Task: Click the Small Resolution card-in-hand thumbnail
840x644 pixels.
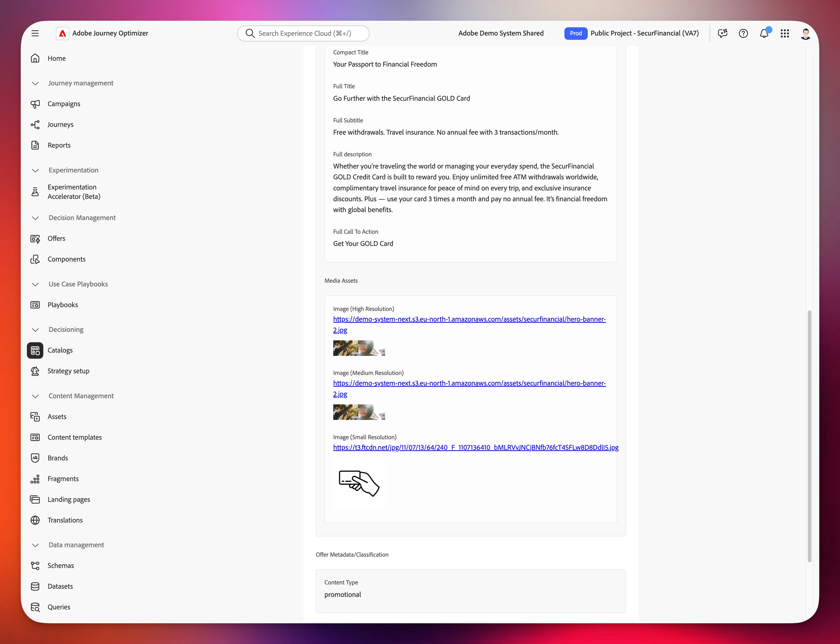Action: click(x=359, y=484)
